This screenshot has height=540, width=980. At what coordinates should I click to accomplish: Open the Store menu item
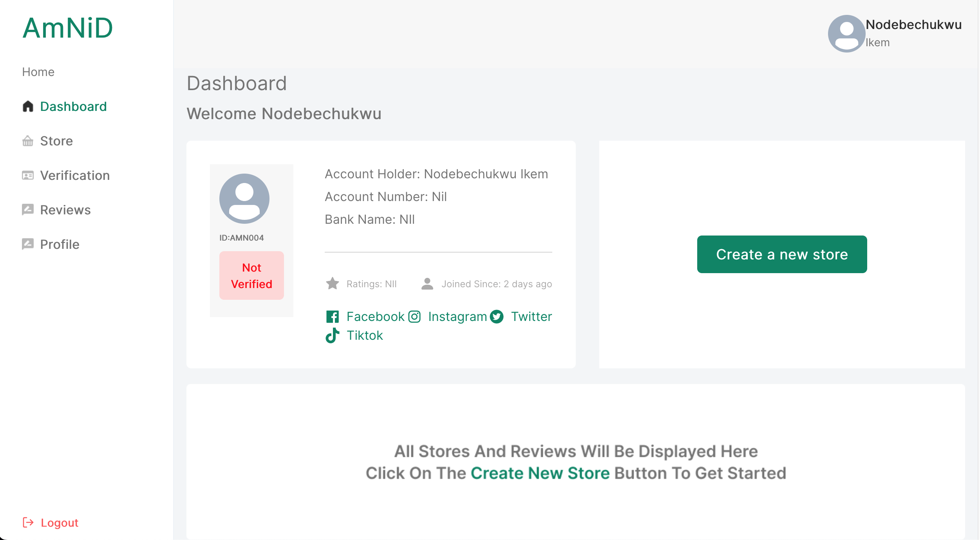click(x=56, y=141)
